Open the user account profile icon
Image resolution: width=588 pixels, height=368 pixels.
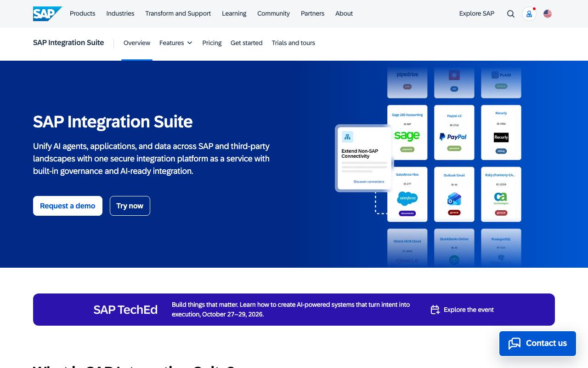click(529, 14)
